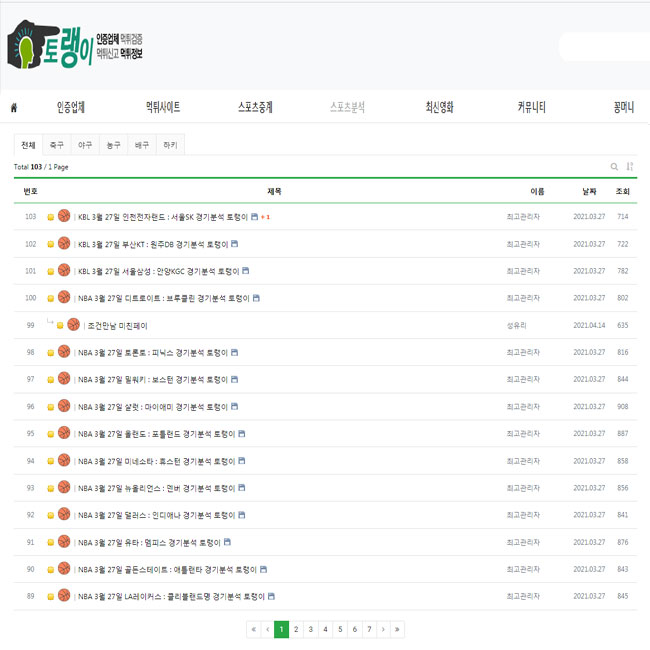Click basketball icon on post 100
The height and width of the screenshot is (650, 650).
point(64,297)
